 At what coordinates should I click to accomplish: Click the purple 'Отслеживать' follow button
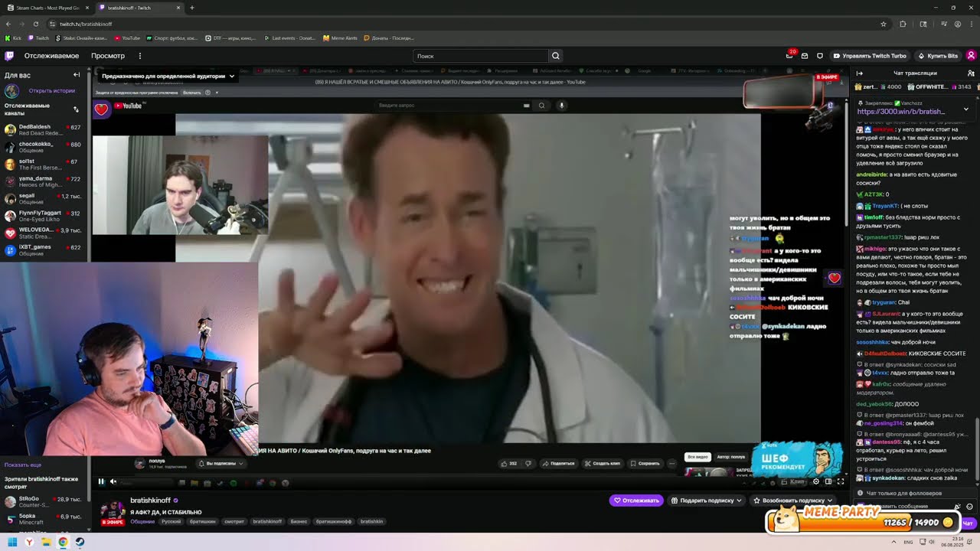(x=636, y=500)
